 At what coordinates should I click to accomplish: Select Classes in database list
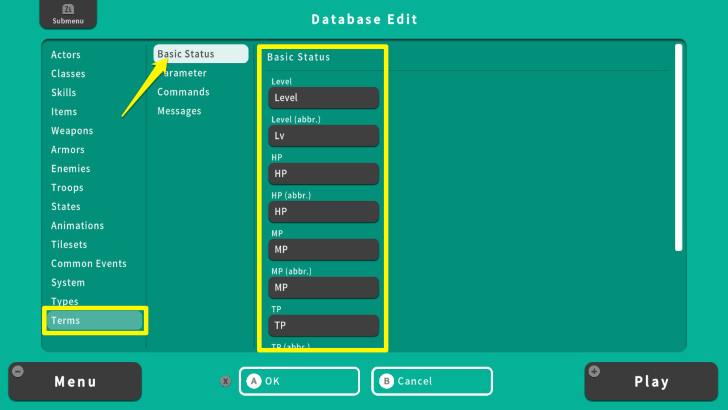click(x=68, y=74)
